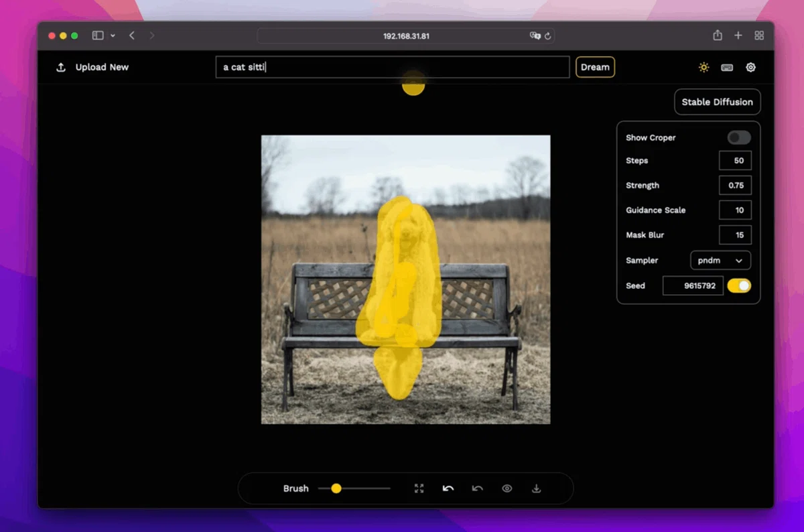The width and height of the screenshot is (804, 532).
Task: Select the Mask Blur field showing 15
Action: (x=735, y=235)
